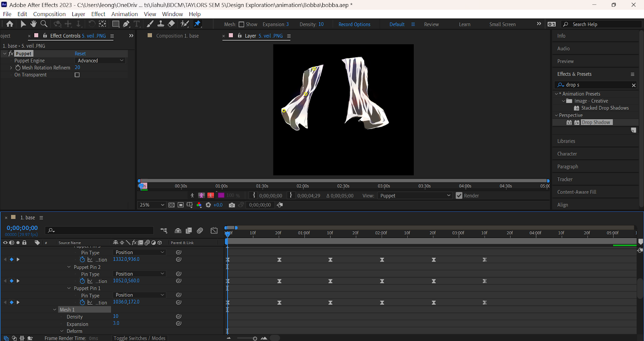This screenshot has width=644, height=341.
Task: Click the Take Snapshot camera icon
Action: point(232,205)
